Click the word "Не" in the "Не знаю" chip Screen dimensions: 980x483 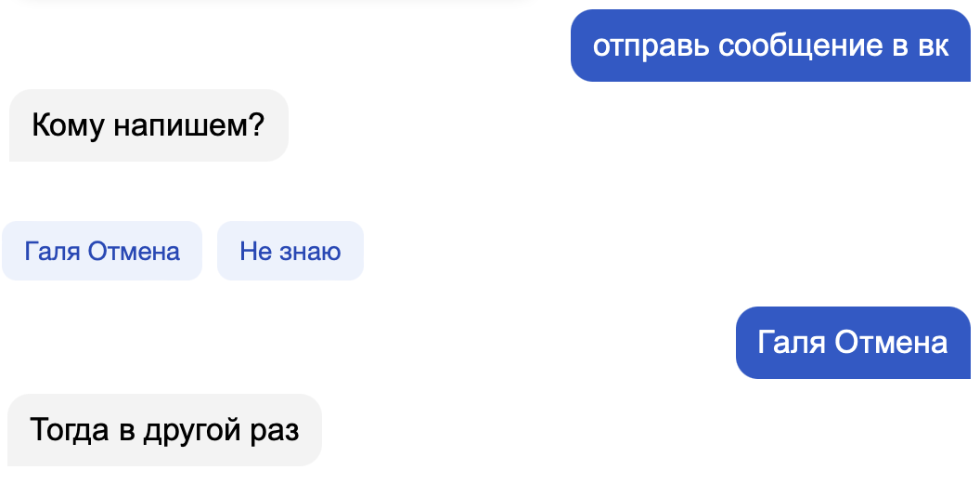point(254,251)
